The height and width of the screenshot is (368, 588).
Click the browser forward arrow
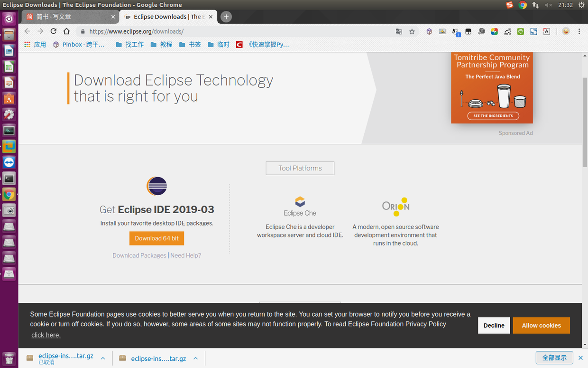click(40, 31)
